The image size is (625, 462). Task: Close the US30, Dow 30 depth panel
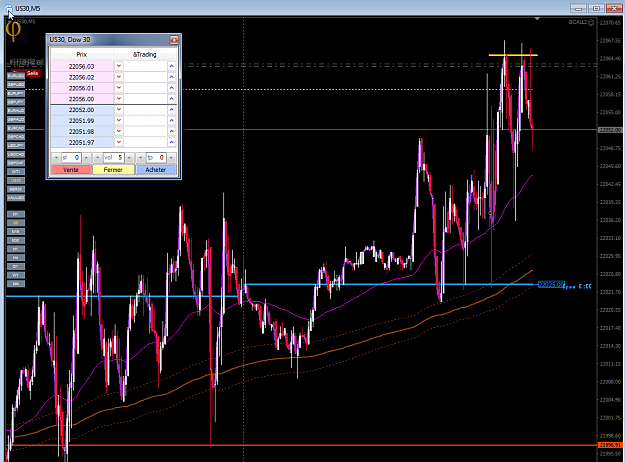pyautogui.click(x=174, y=40)
